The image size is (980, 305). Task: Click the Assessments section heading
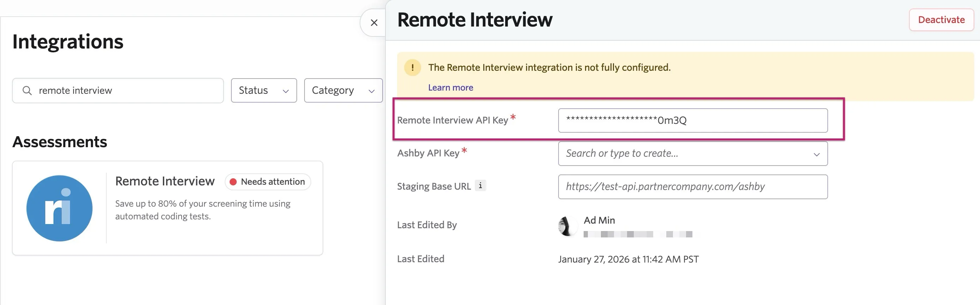(x=60, y=142)
